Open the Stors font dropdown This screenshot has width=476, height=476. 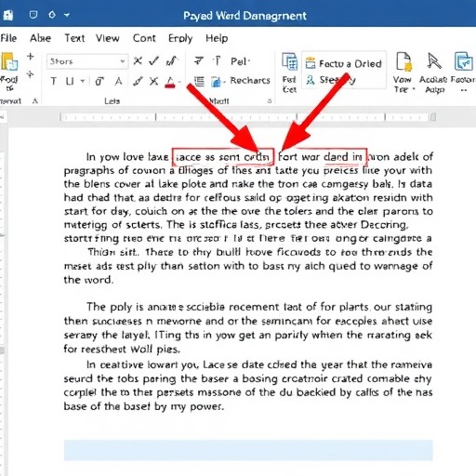[87, 61]
